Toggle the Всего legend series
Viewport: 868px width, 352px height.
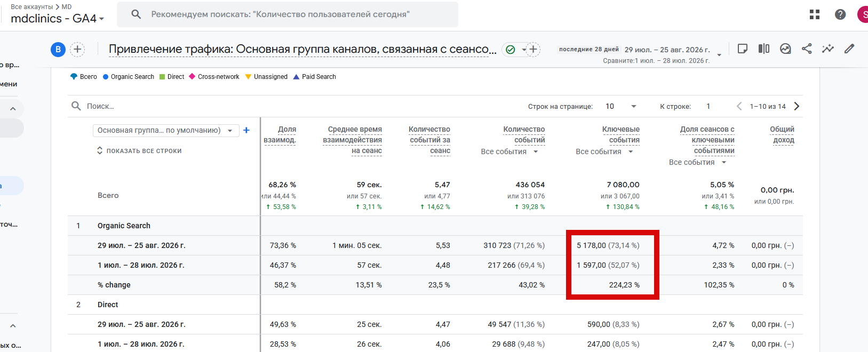[x=84, y=77]
